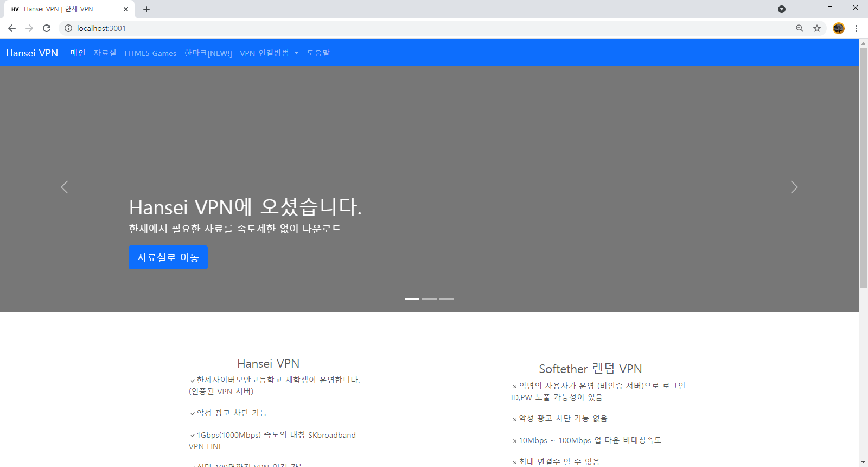Click the browser back arrow
Screen dimensions: 868x467
12,28
